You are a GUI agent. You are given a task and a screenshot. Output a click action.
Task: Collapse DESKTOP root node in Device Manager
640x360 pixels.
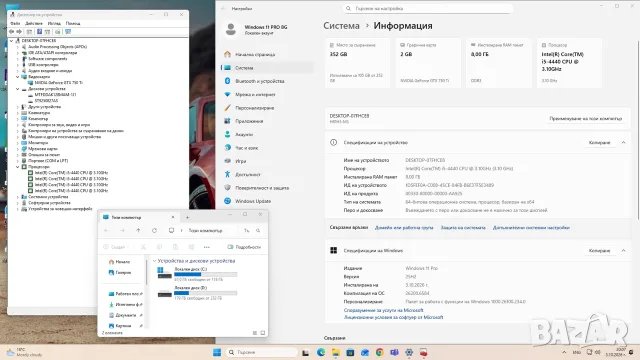click(11, 40)
